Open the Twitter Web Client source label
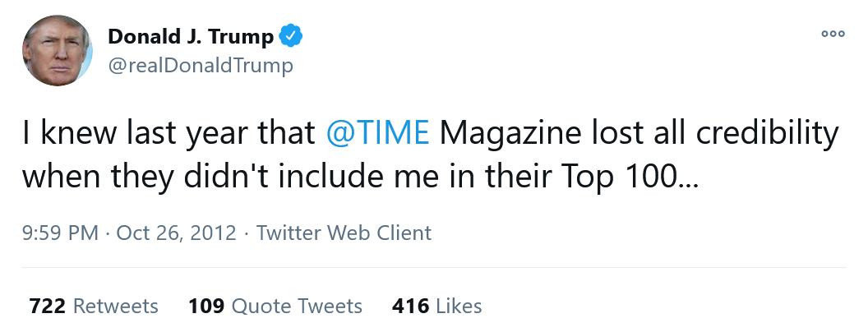Image resolution: width=868 pixels, height=332 pixels. coord(344,233)
